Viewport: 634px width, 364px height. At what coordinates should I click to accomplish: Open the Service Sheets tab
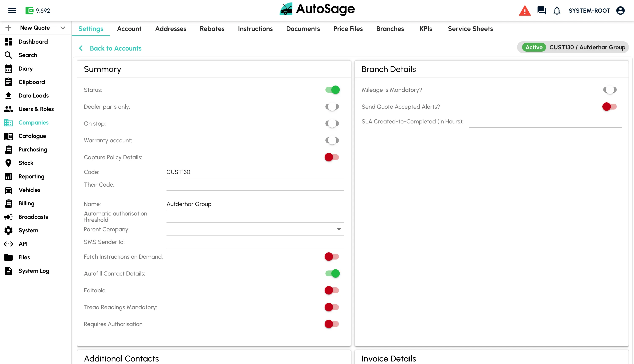470,29
